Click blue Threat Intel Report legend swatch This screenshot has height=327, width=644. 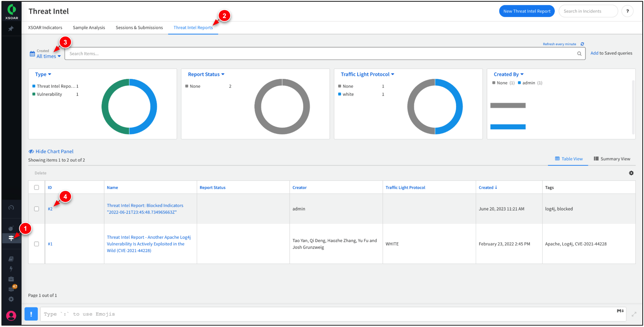(34, 86)
